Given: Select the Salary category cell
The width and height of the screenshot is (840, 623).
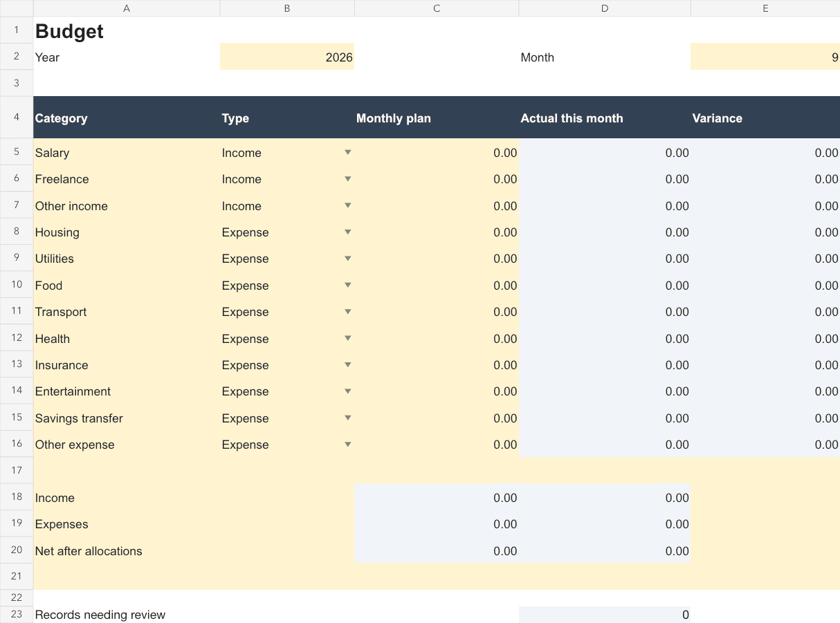Looking at the screenshot, I should (x=127, y=152).
